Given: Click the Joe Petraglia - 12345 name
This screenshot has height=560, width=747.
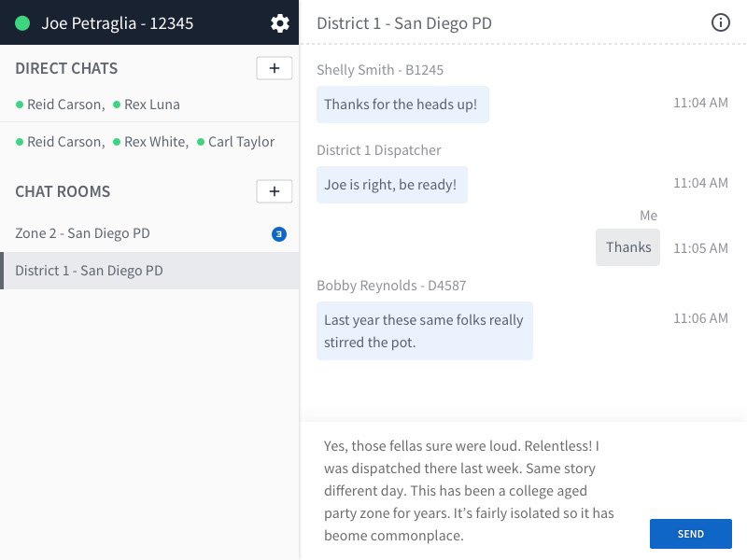Looking at the screenshot, I should point(118,23).
